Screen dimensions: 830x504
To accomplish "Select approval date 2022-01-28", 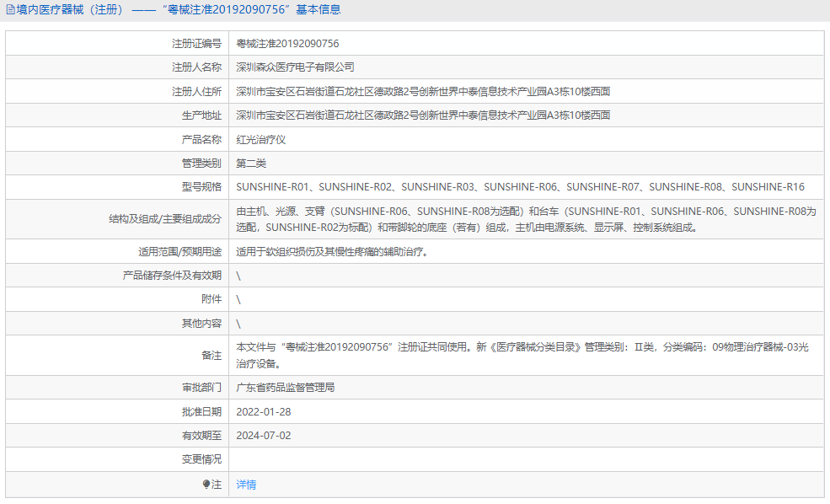I will [264, 412].
